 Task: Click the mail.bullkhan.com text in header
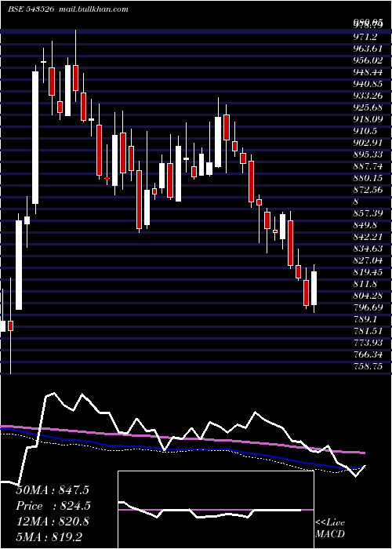pyautogui.click(x=93, y=9)
